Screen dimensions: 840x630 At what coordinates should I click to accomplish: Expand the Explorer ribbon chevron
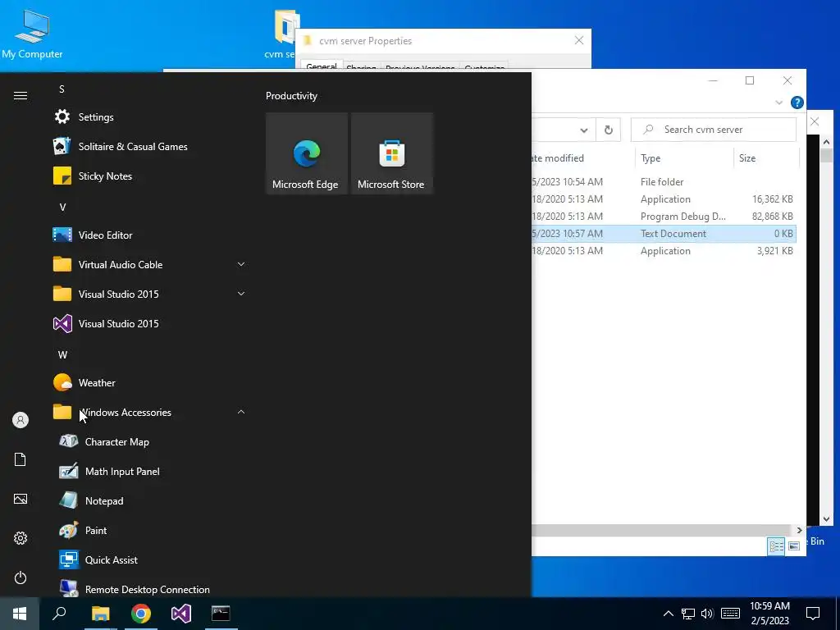click(x=779, y=103)
